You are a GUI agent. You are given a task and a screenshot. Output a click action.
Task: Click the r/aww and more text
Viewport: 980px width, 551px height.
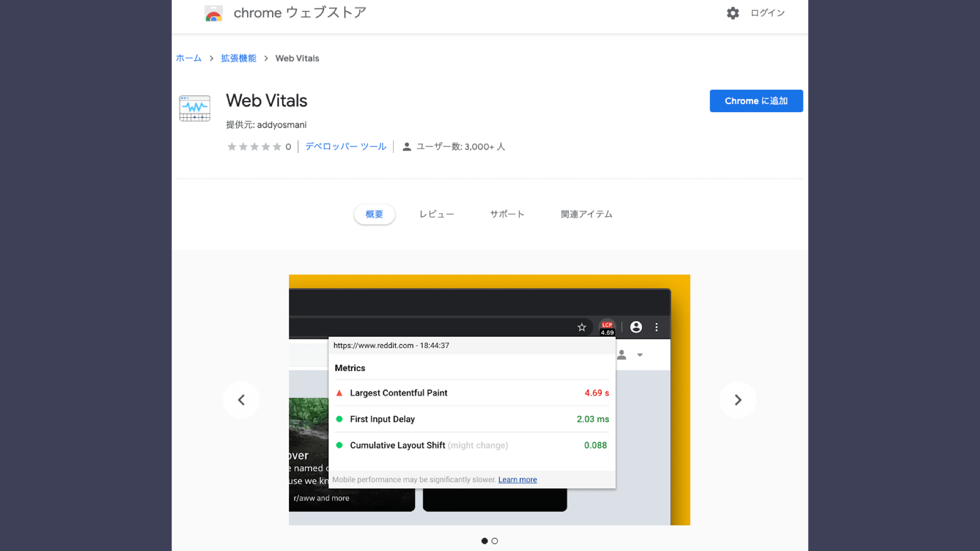[x=321, y=498]
